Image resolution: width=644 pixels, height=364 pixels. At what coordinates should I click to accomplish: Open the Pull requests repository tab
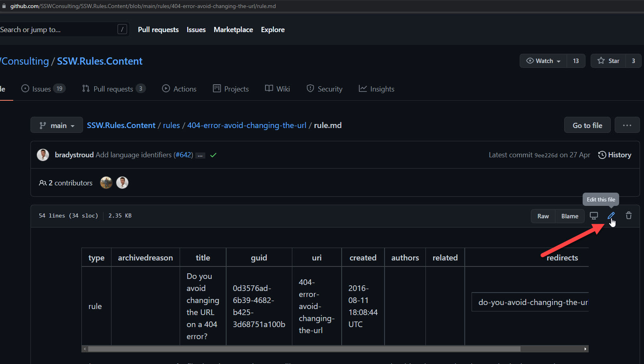point(114,89)
